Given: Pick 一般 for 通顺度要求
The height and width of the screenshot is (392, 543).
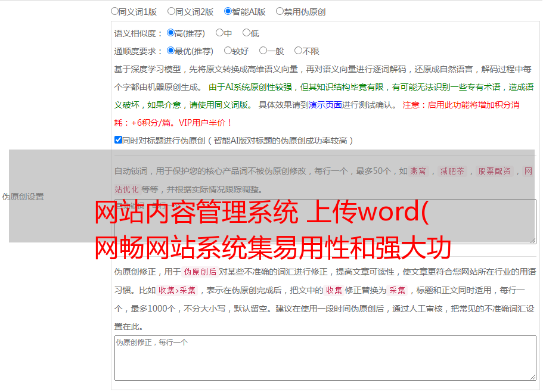Looking at the screenshot, I should (x=263, y=51).
